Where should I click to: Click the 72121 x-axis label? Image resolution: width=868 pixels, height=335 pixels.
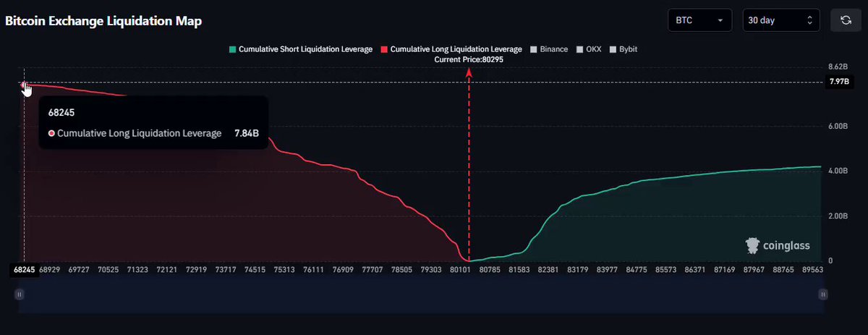pyautogui.click(x=166, y=270)
